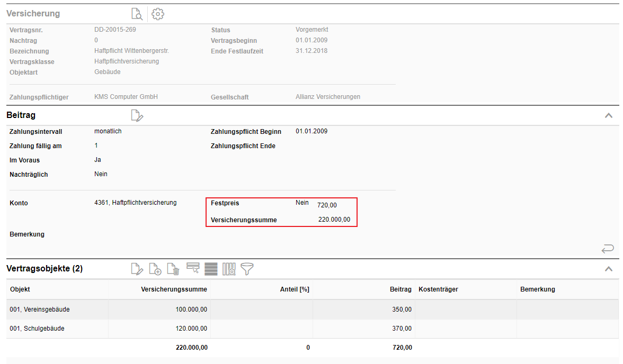Add a new Vertragsobjekt with the plus icon
The image size is (623, 364).
point(155,269)
